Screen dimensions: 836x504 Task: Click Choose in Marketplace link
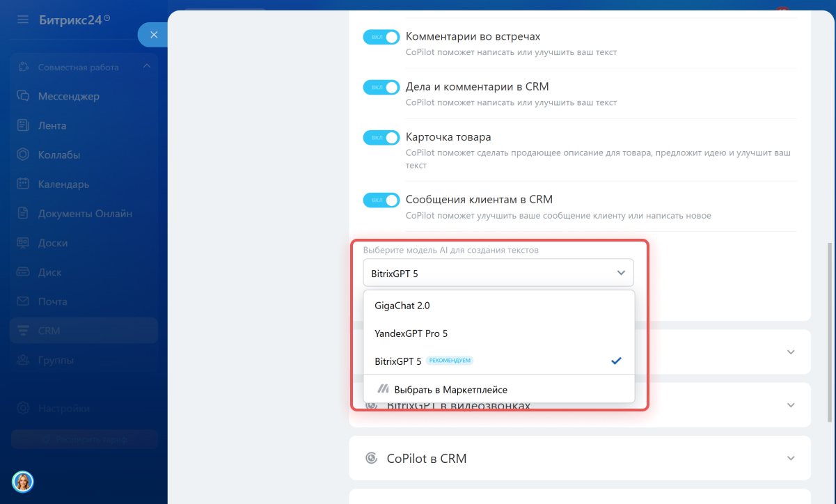450,390
